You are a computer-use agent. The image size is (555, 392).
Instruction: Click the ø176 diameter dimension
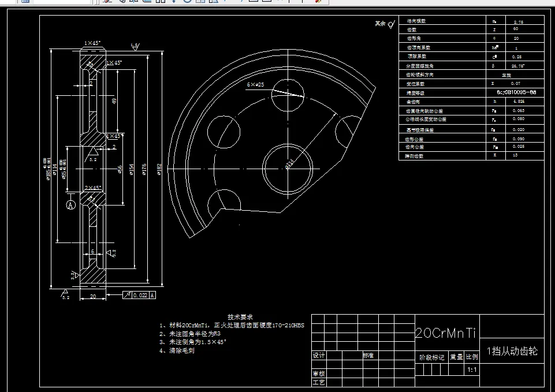click(144, 170)
